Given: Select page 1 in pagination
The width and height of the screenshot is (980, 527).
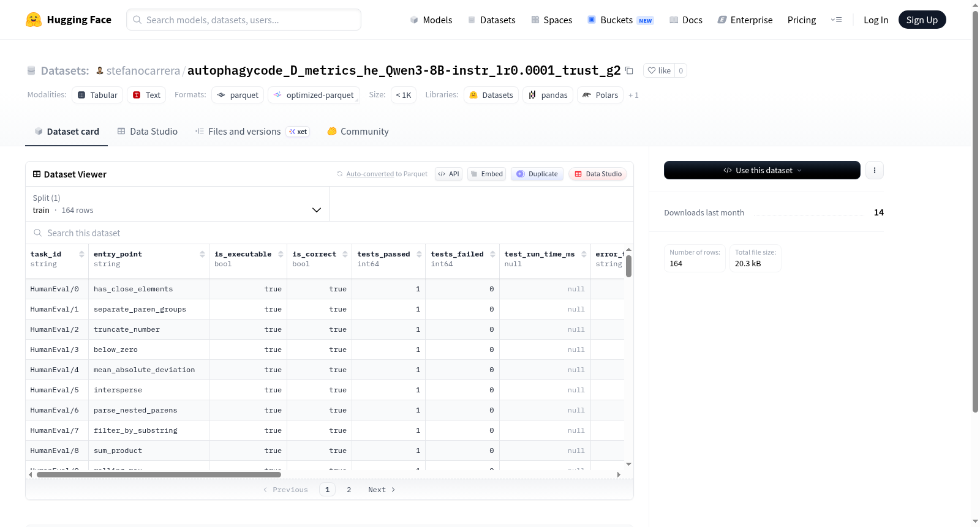Looking at the screenshot, I should (x=327, y=490).
